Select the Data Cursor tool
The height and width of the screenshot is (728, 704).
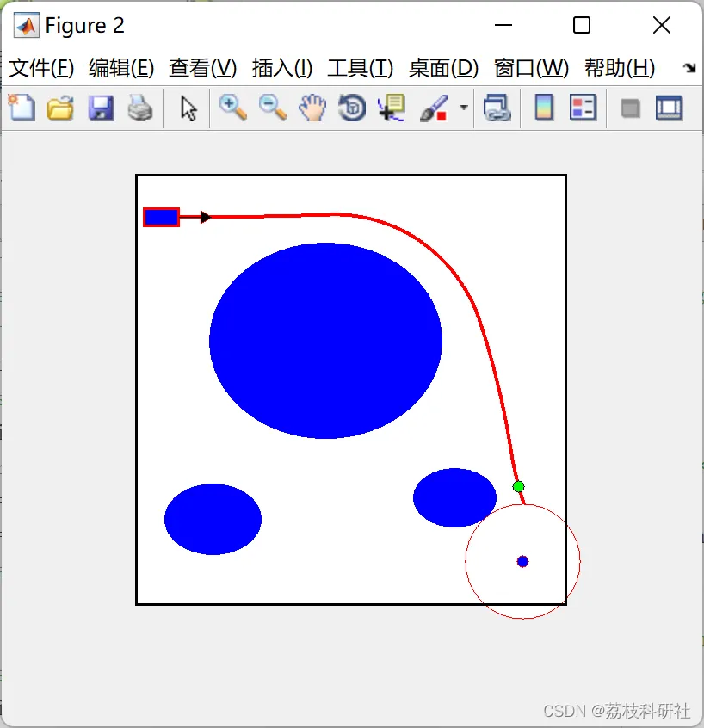(x=392, y=108)
